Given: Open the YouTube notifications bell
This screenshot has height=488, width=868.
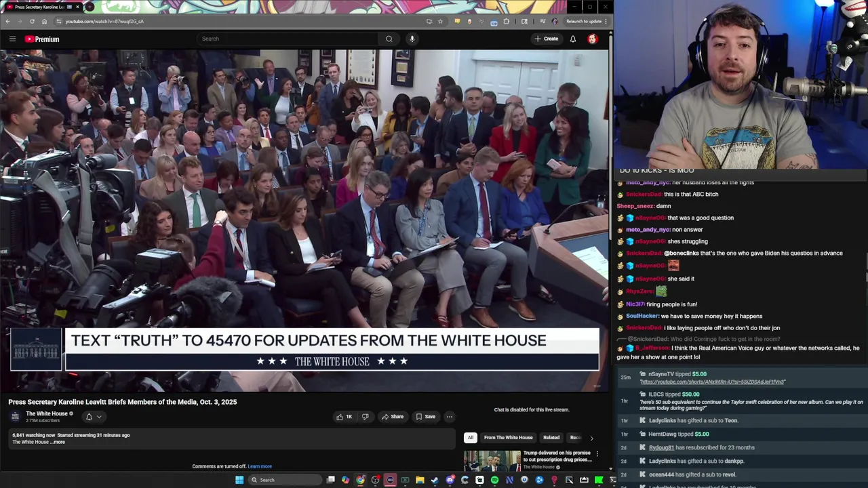Looking at the screenshot, I should click(573, 39).
